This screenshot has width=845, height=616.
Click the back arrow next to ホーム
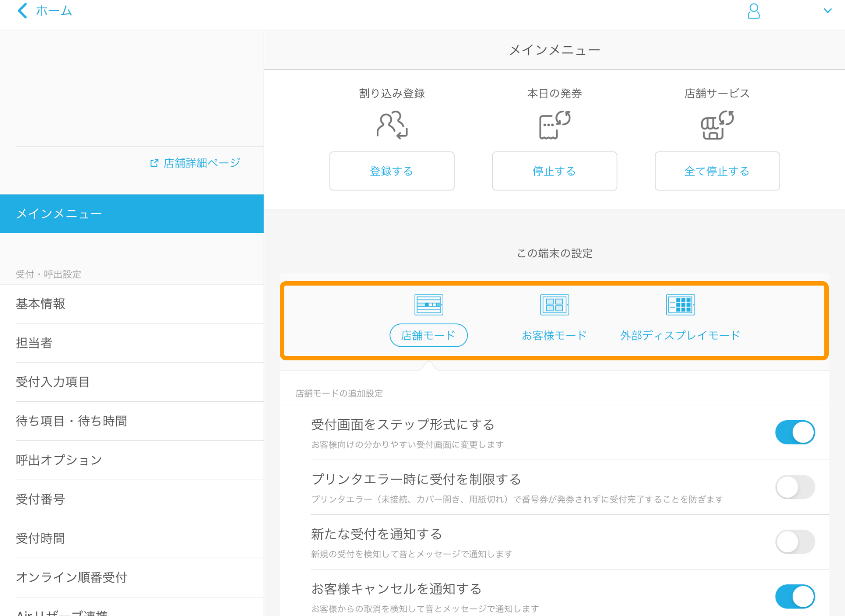click(x=22, y=11)
